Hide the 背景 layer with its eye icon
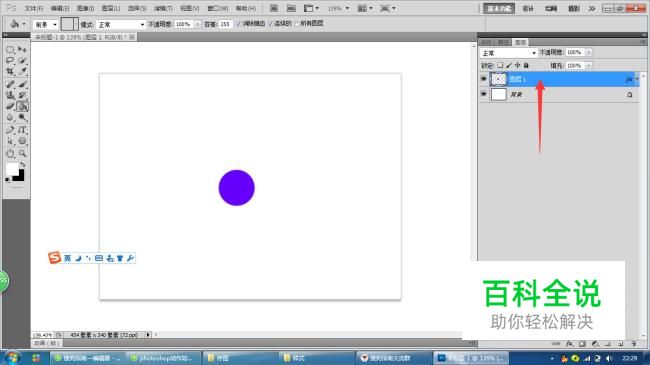This screenshot has height=365, width=650. [x=483, y=94]
